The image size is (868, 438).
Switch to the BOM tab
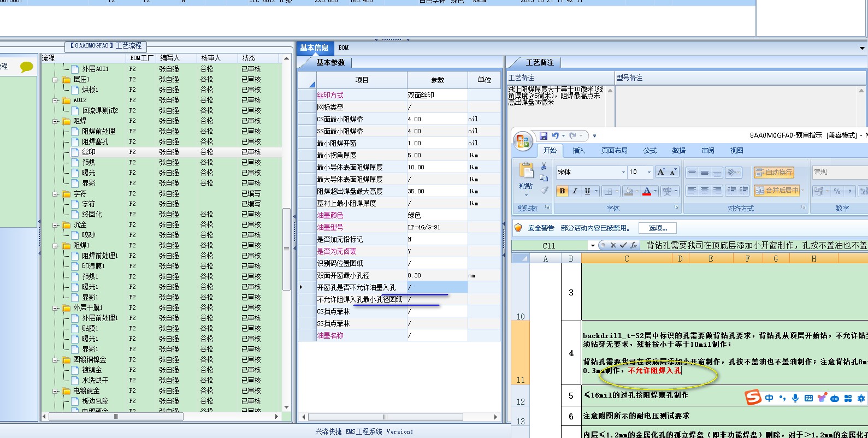click(x=344, y=48)
